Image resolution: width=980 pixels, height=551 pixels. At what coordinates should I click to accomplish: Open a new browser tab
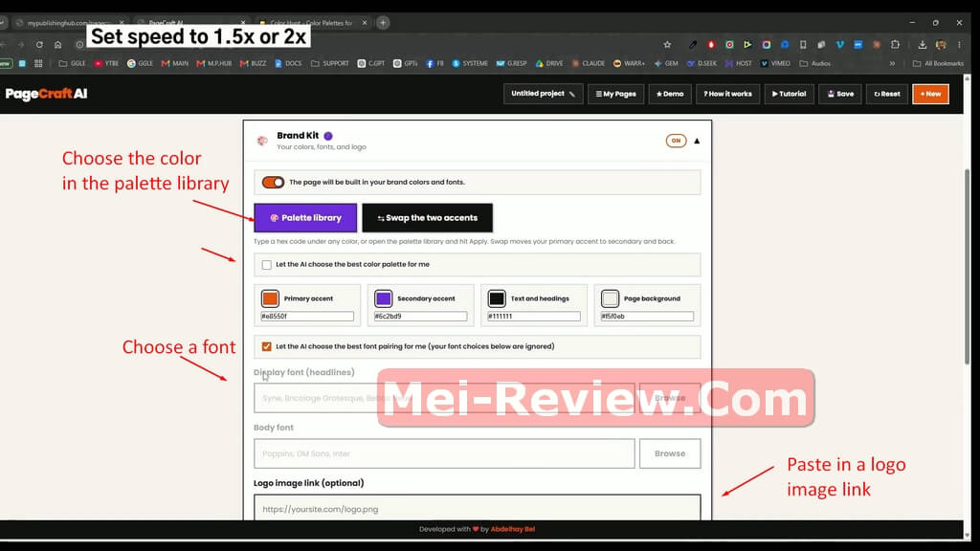tap(383, 23)
